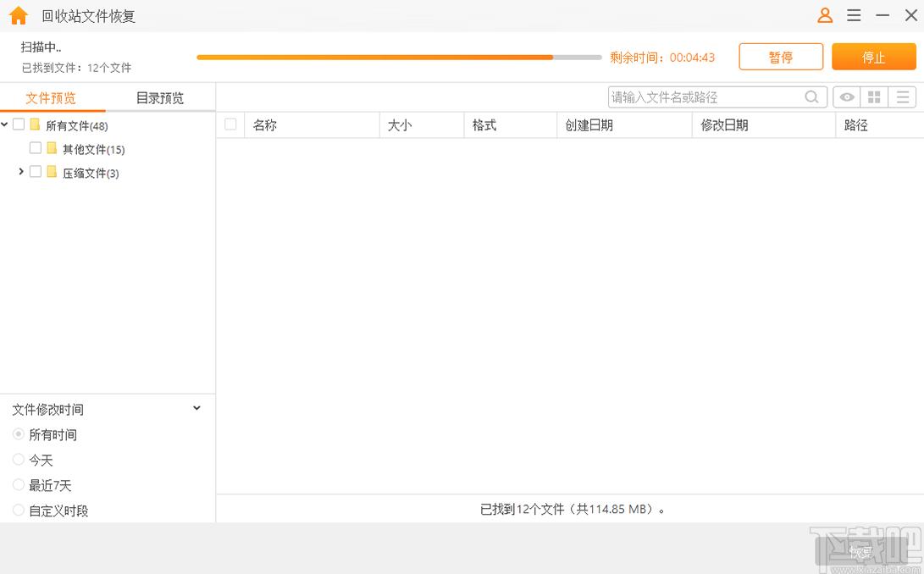Viewport: 924px width, 574px height.
Task: Expand the 压缩文件 tree node
Action: click(21, 172)
